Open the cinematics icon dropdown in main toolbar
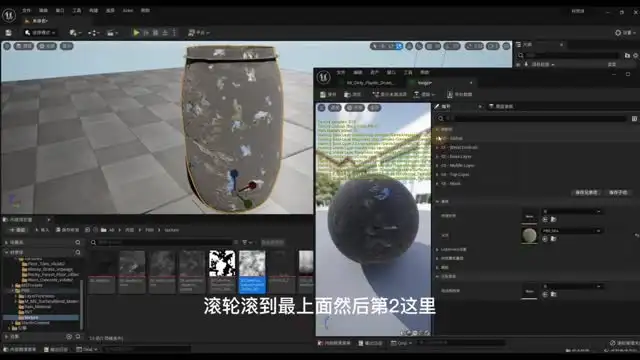 (x=112, y=33)
